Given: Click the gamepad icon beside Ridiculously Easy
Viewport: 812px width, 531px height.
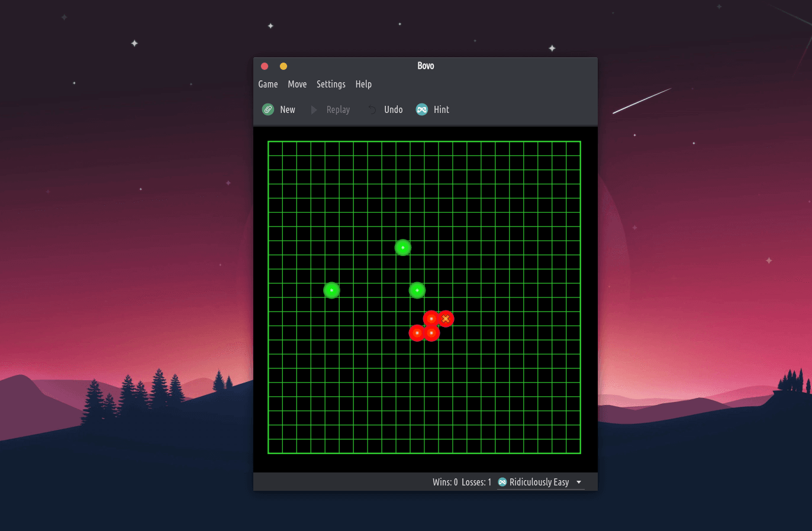Looking at the screenshot, I should (x=502, y=482).
